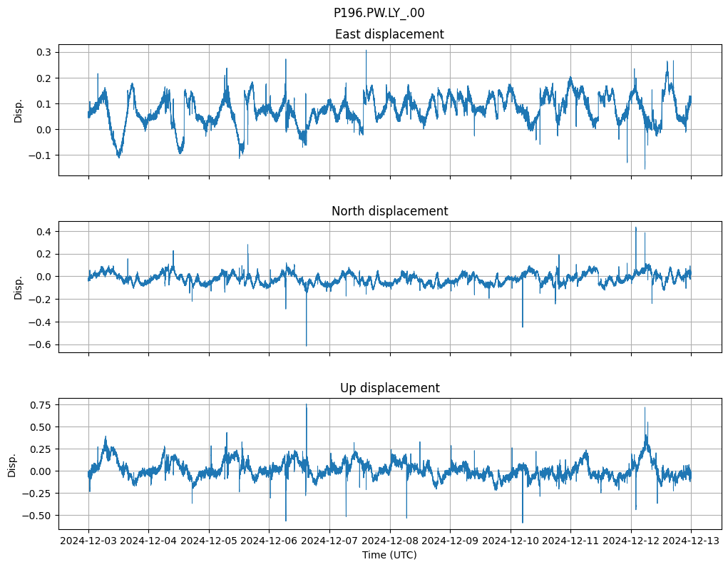Image resolution: width=728 pixels, height=567 pixels.
Task: Click the 2024-12-10 date tick label
Action: 510,541
